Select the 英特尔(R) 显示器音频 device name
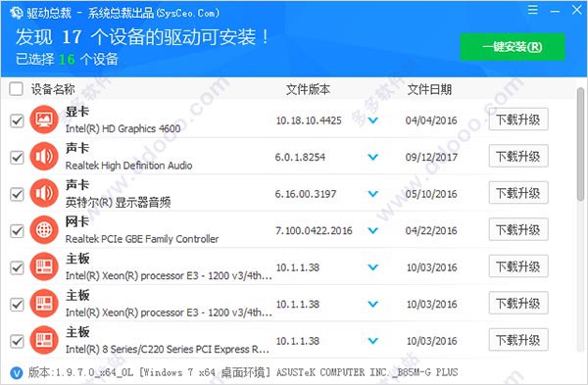Image resolution: width=588 pixels, height=385 pixels. coord(119,203)
